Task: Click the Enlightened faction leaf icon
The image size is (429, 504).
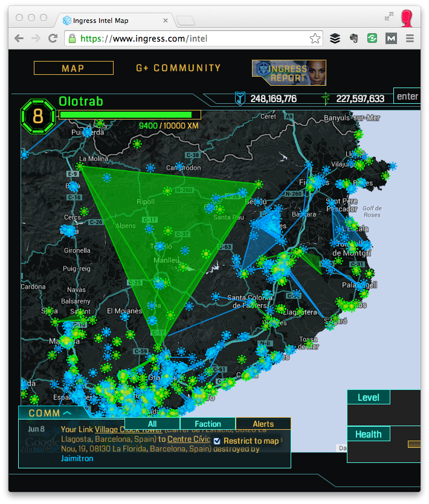Action: (x=326, y=98)
